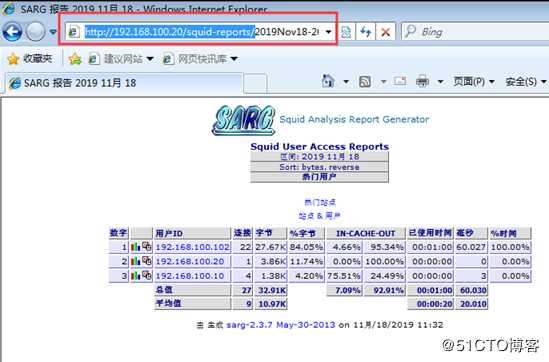Open user 192.168.100.20 report link

(x=190, y=262)
